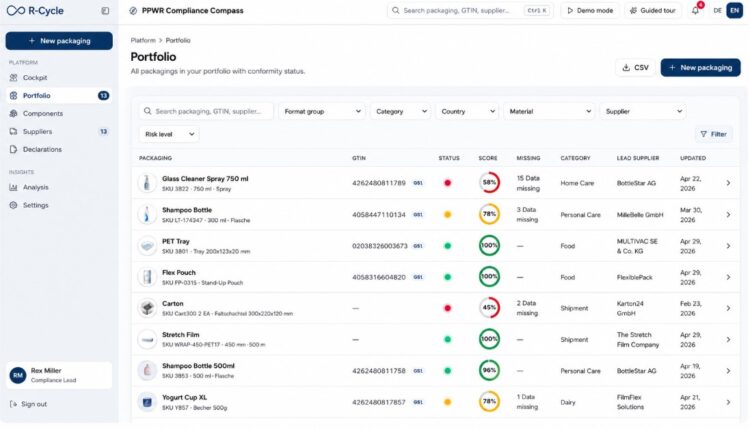Open the Risk level dropdown
The width and height of the screenshot is (750, 430).
(169, 134)
